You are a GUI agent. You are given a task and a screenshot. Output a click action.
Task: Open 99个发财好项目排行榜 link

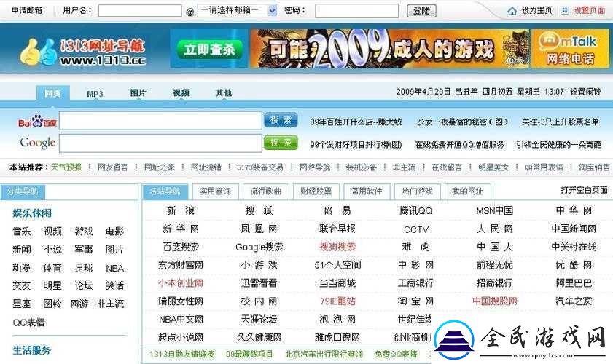coord(356,144)
